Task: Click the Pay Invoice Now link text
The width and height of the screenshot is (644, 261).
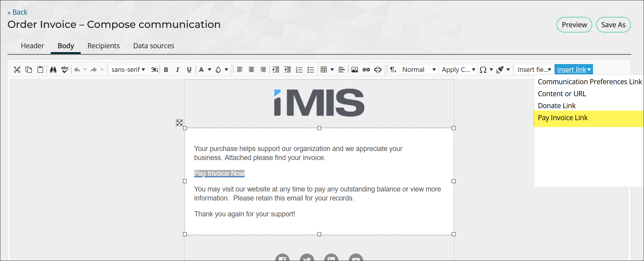Action: coord(219,174)
